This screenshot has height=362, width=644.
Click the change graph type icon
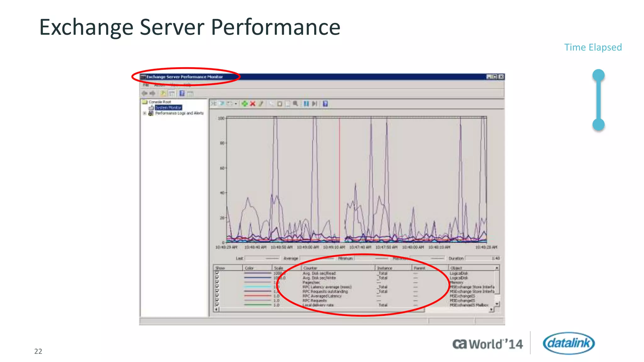pos(230,103)
